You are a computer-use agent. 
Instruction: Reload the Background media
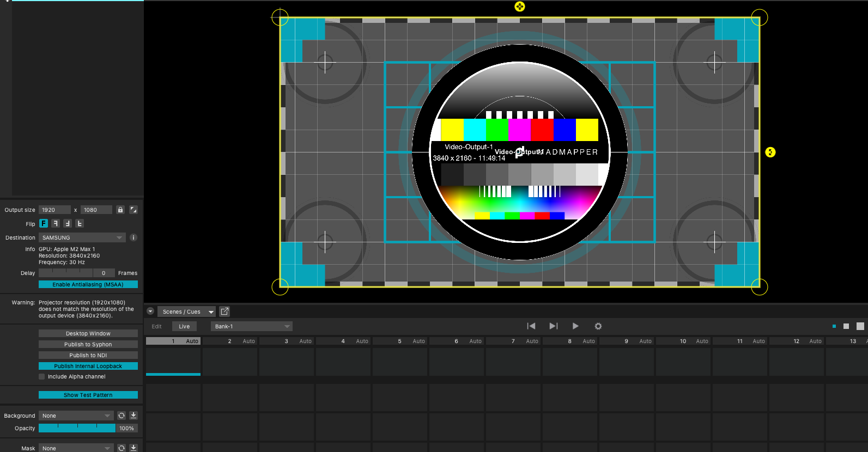coord(122,416)
